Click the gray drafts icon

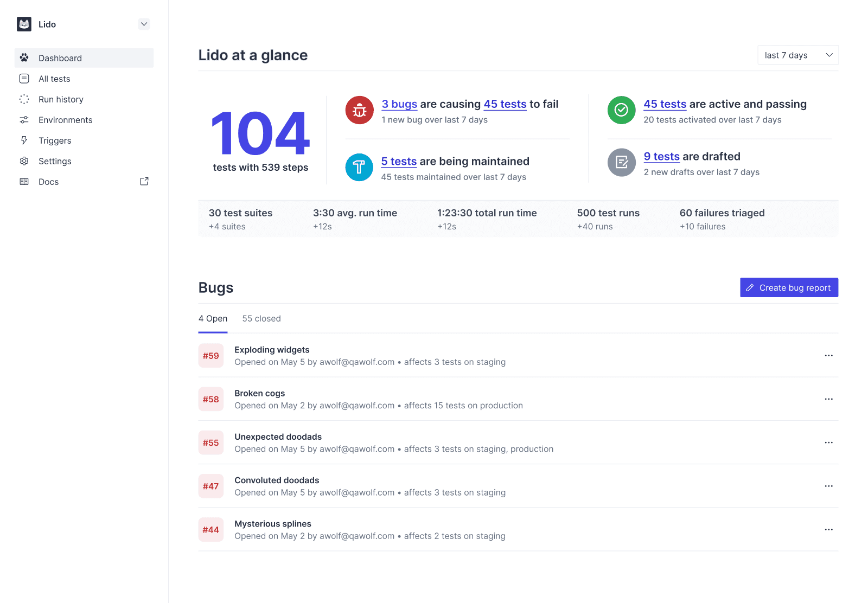click(x=621, y=162)
